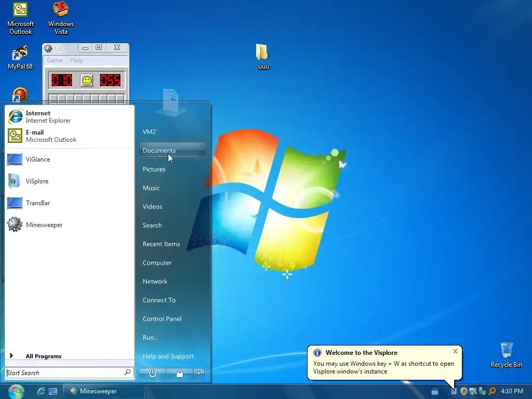532x399 pixels.
Task: Open Search from the Start menu
Action: [172, 225]
